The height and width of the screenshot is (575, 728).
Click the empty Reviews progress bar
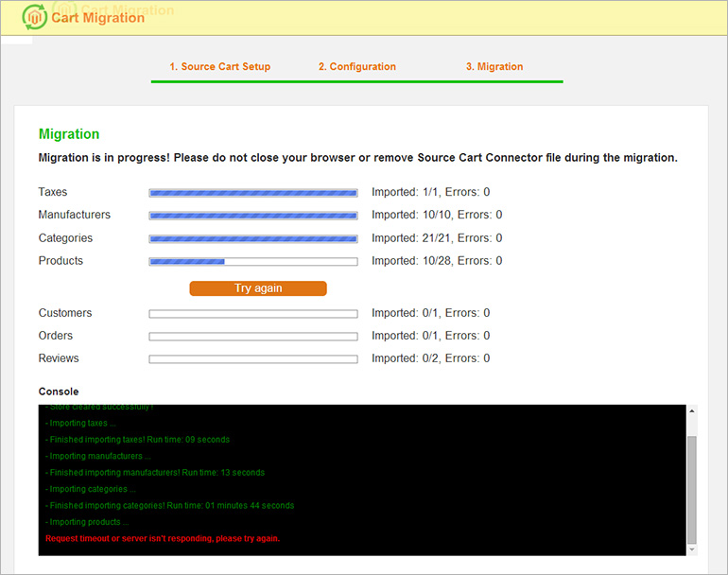253,359
